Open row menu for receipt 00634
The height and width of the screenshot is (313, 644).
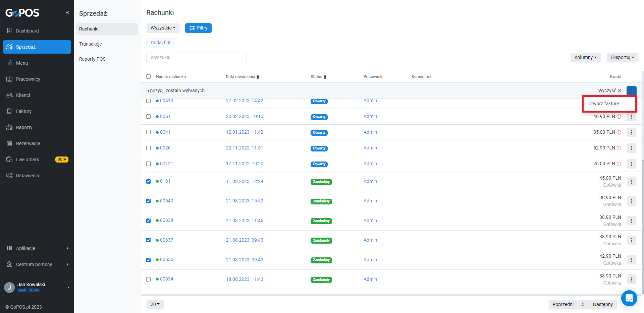pyautogui.click(x=632, y=279)
